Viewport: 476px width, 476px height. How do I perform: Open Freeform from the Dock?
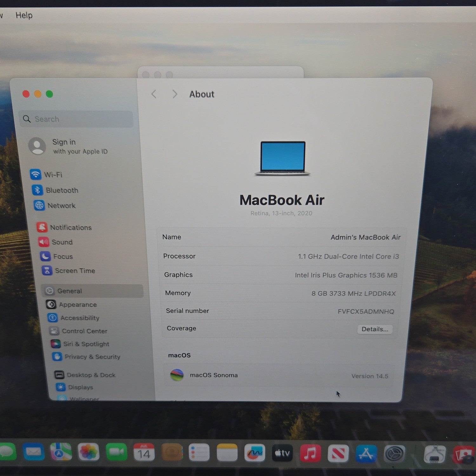[x=255, y=453]
